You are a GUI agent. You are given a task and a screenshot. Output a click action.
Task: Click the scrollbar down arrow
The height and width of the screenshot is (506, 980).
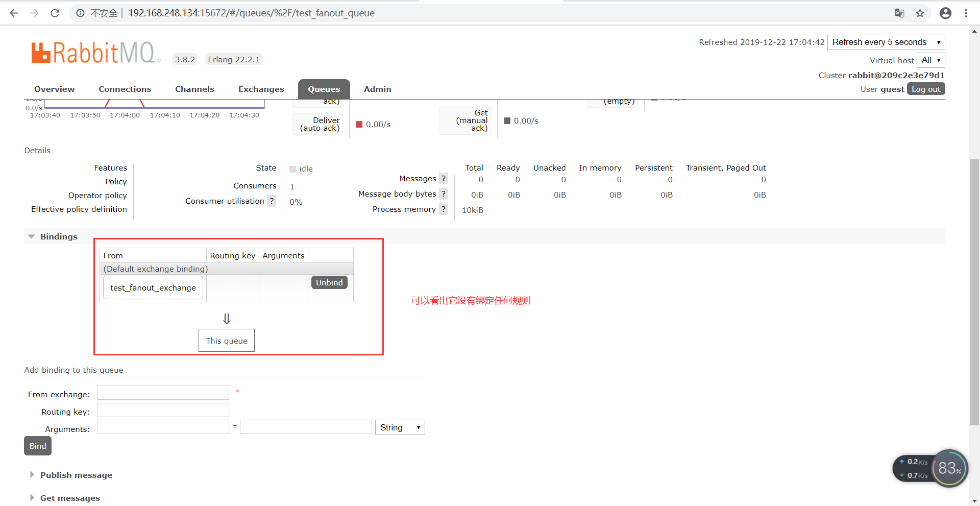pos(974,501)
